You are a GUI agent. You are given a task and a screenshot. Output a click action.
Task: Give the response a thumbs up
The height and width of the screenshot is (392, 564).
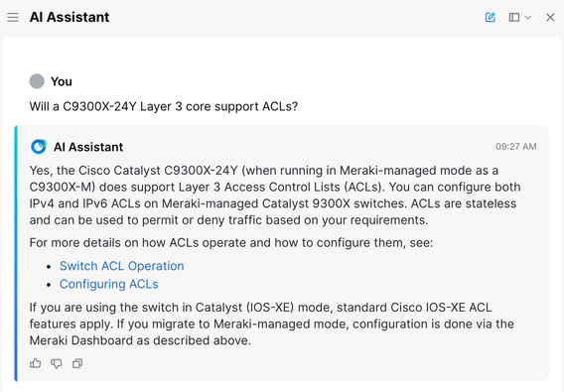[36, 363]
